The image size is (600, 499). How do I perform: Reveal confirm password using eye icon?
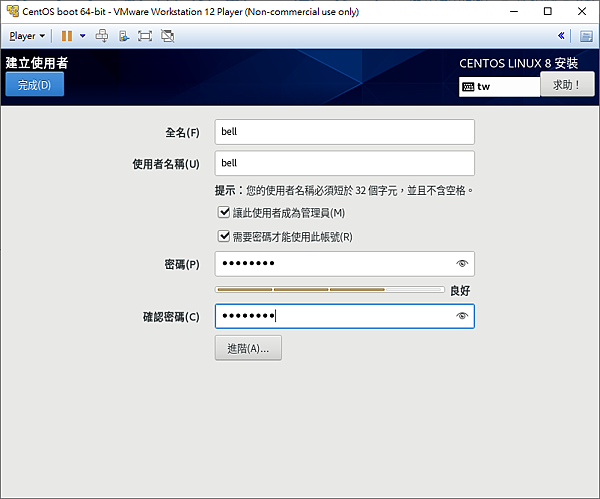point(462,316)
